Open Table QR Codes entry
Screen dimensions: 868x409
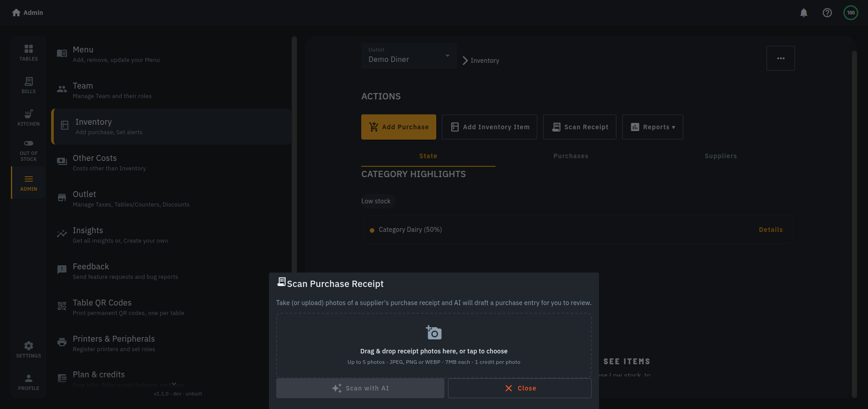click(x=160, y=307)
